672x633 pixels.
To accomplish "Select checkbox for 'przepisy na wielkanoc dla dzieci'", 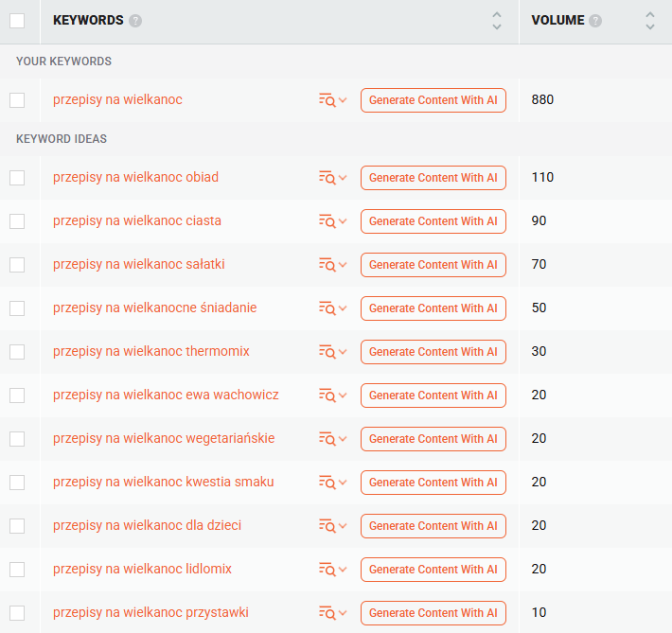I will coord(17,526).
